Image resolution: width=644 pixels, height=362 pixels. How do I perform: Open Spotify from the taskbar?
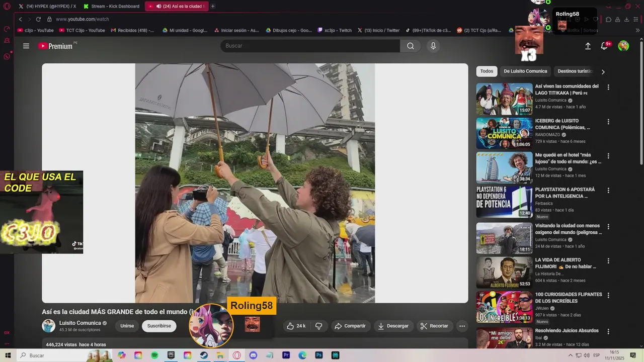pyautogui.click(x=154, y=355)
